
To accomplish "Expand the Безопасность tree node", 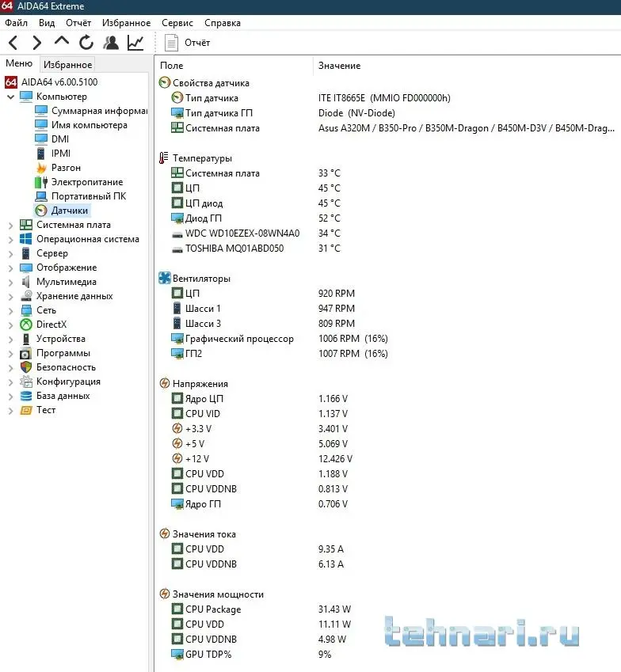I will point(11,368).
